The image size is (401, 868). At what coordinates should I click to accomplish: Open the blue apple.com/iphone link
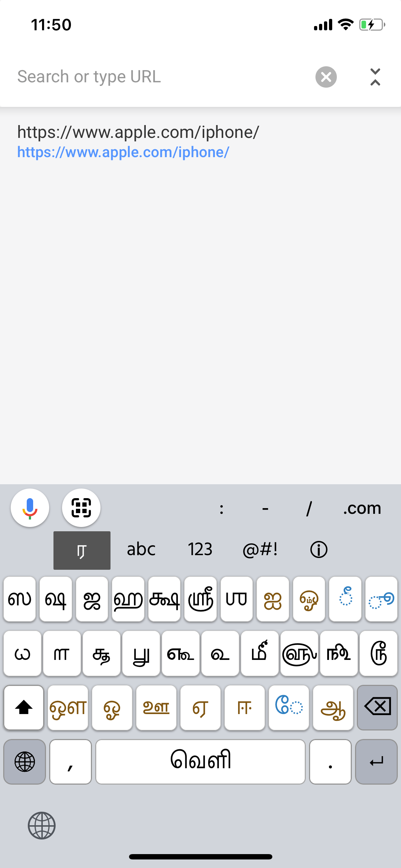click(123, 152)
